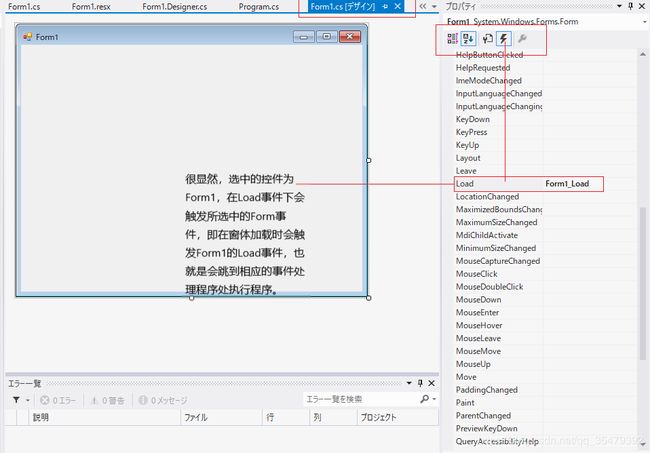This screenshot has width=650, height=453.
Task: Open the document tab list dropdown
Action: [x=434, y=6]
